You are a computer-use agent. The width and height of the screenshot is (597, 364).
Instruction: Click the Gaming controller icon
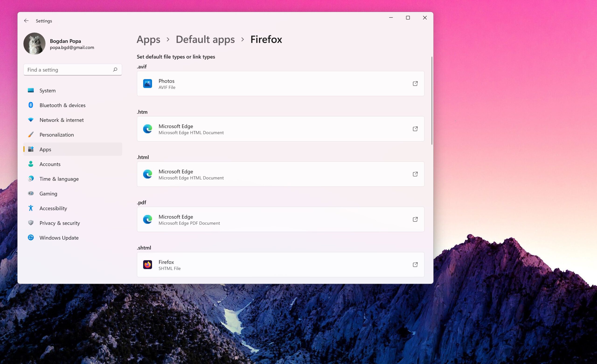[x=31, y=193]
